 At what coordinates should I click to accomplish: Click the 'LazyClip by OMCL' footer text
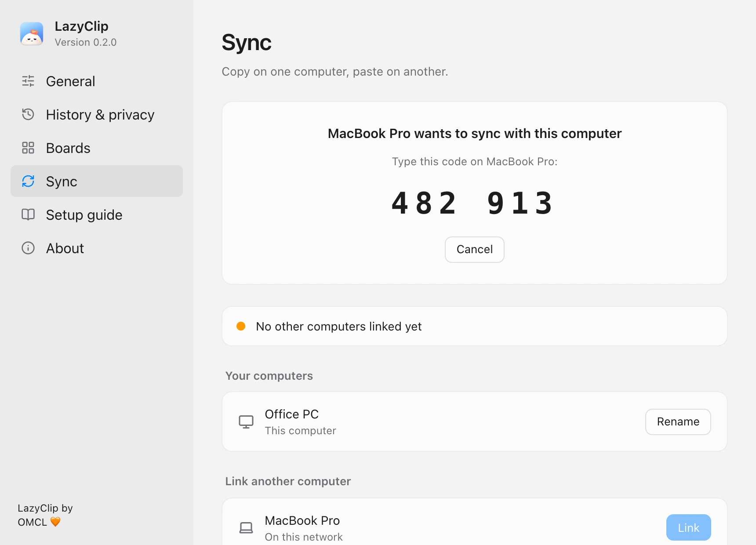45,515
